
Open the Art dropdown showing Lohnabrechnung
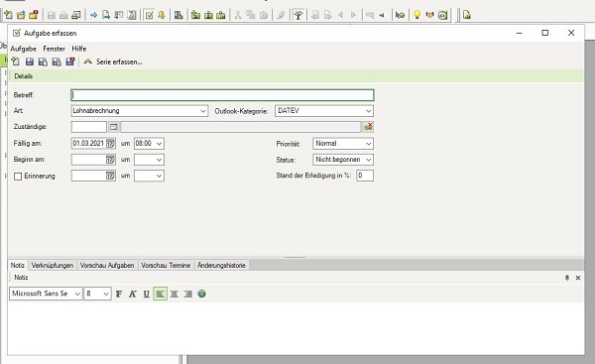(203, 111)
